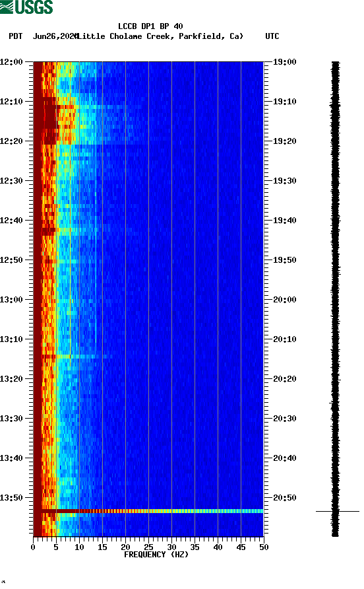Click the '19:40' UTC time label

[284, 220]
